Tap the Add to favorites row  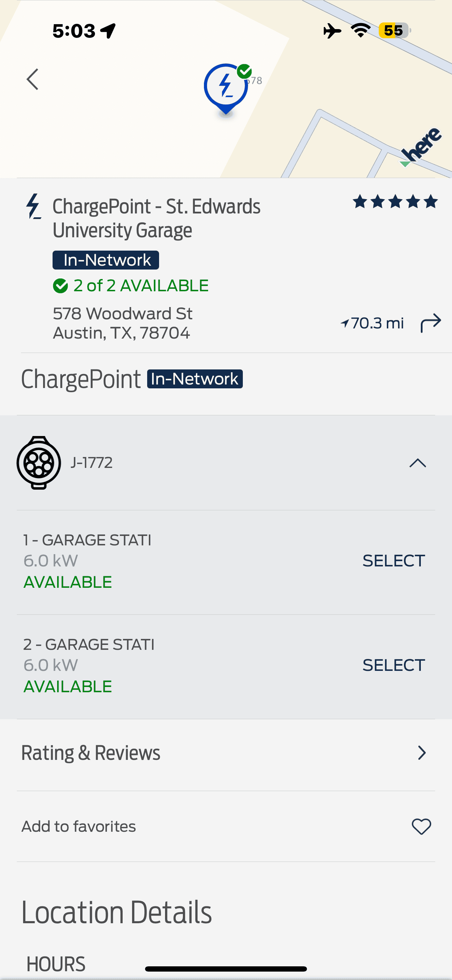coord(79,826)
